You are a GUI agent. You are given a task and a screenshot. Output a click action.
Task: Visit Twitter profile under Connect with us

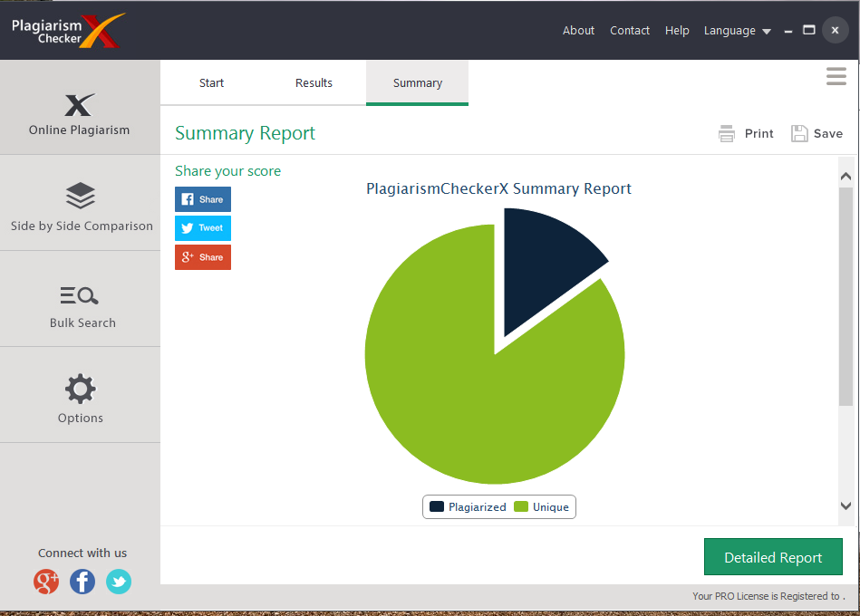click(x=119, y=582)
